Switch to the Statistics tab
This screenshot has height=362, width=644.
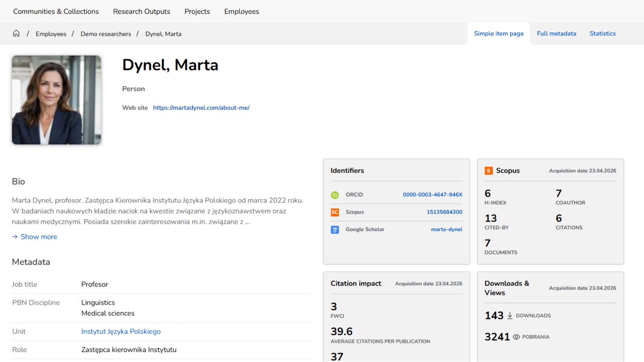point(603,33)
